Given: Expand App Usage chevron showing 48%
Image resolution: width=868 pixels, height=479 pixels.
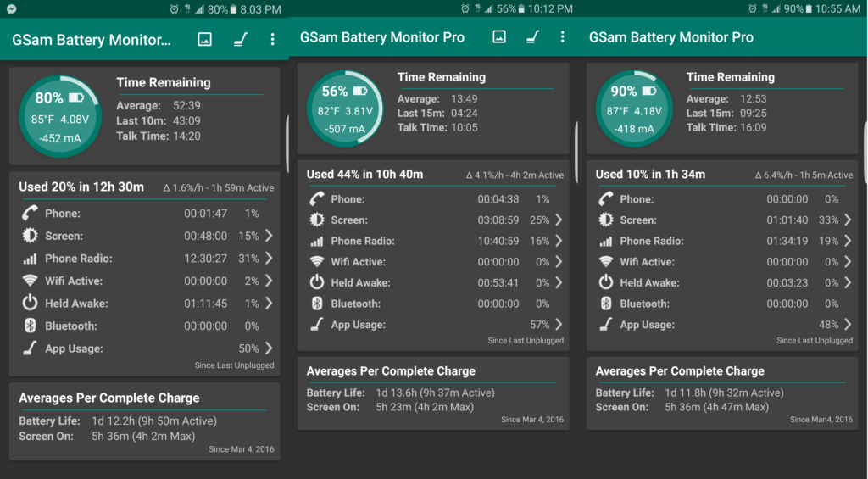Looking at the screenshot, I should [x=848, y=325].
